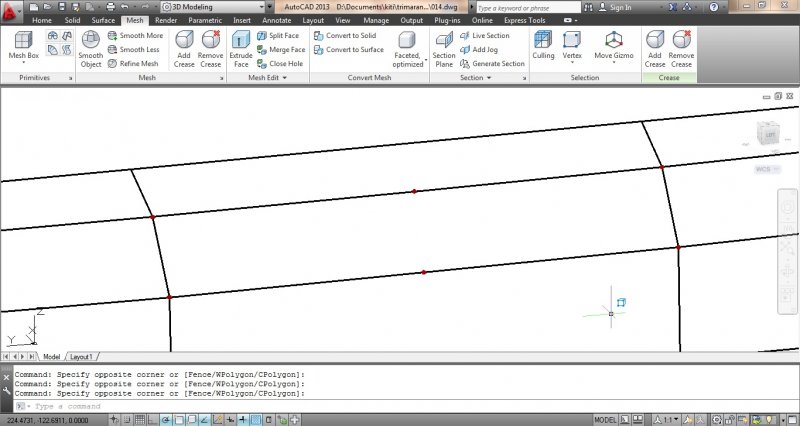Toggle Grid Display in status bar
The image size is (800, 426).
click(x=140, y=420)
